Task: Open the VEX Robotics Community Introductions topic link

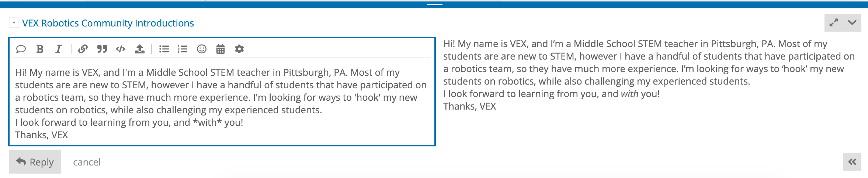Action: point(108,23)
